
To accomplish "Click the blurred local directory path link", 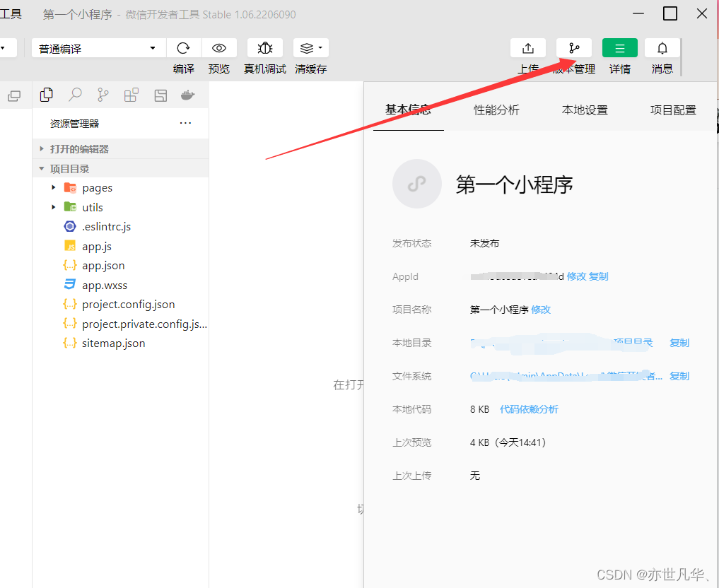I will coord(561,343).
